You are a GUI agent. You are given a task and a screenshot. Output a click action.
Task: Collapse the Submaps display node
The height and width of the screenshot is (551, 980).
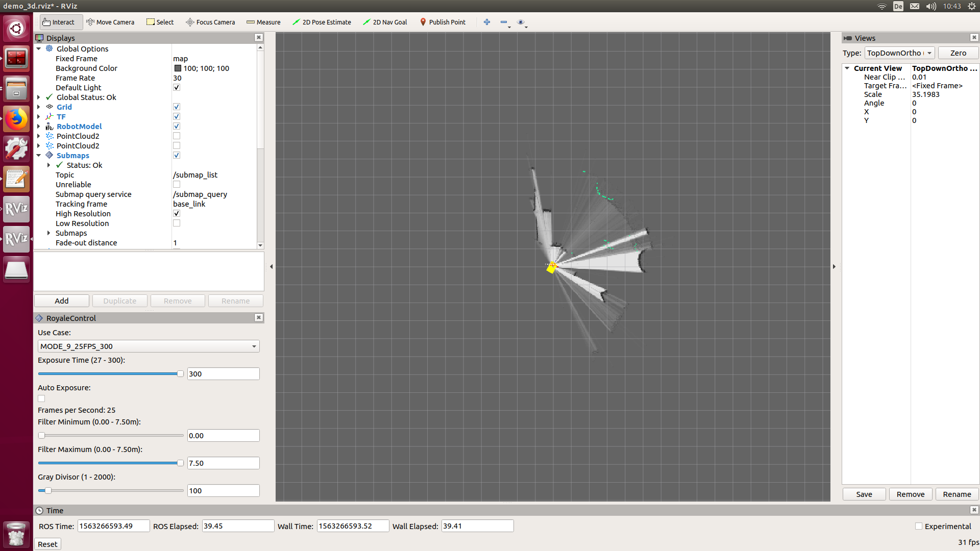pyautogui.click(x=39, y=156)
